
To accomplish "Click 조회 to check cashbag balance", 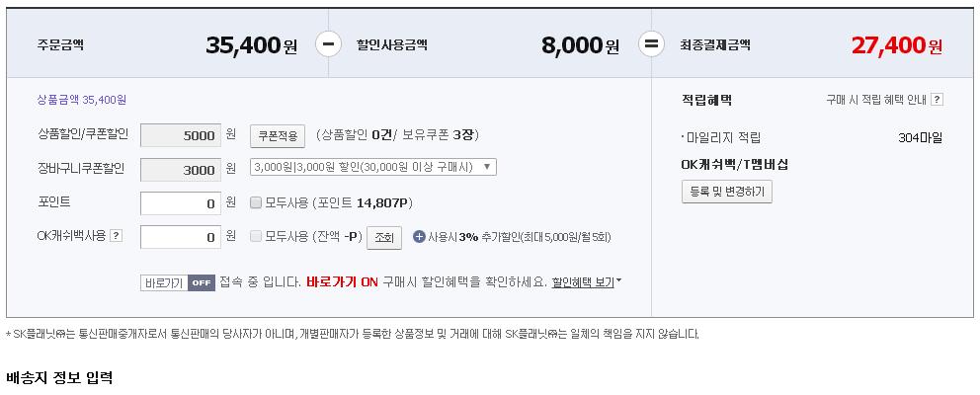I will (383, 238).
